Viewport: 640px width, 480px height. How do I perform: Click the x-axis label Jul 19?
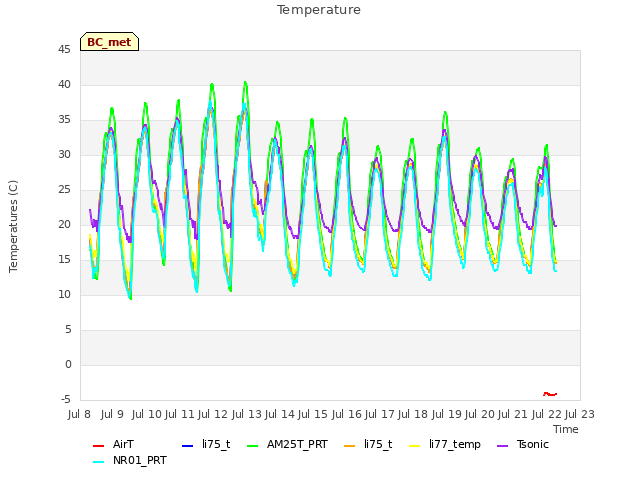pyautogui.click(x=447, y=414)
